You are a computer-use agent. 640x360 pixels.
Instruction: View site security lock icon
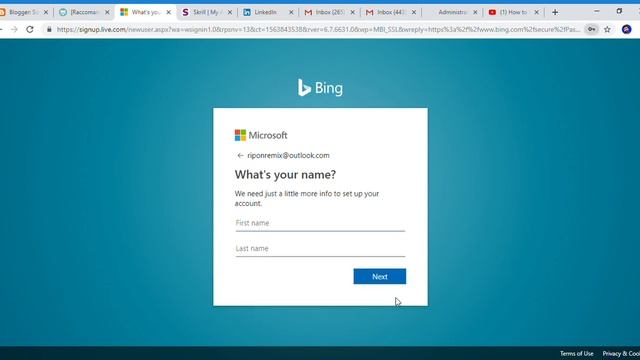click(49, 29)
